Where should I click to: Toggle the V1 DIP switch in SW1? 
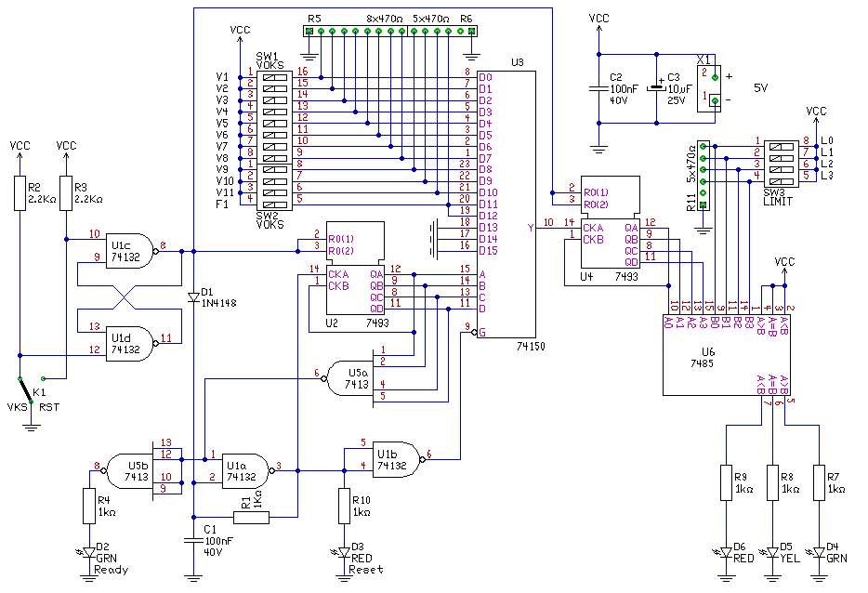coord(274,77)
